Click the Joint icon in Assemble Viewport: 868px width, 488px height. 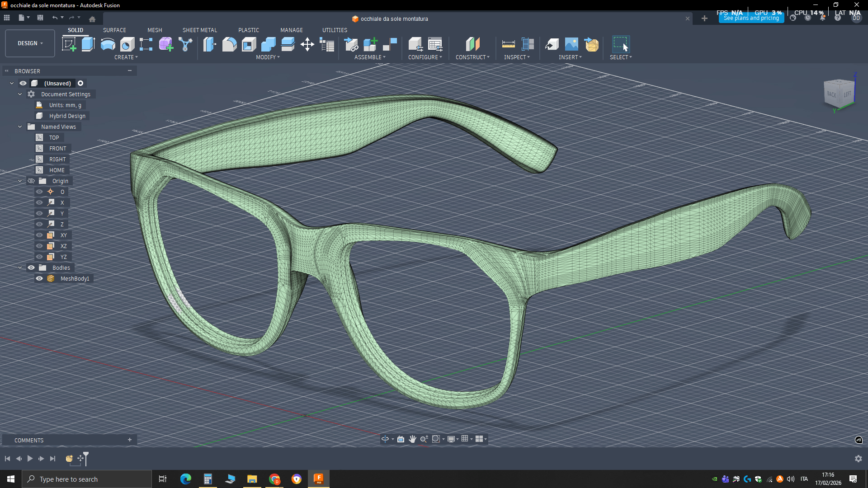tap(390, 44)
